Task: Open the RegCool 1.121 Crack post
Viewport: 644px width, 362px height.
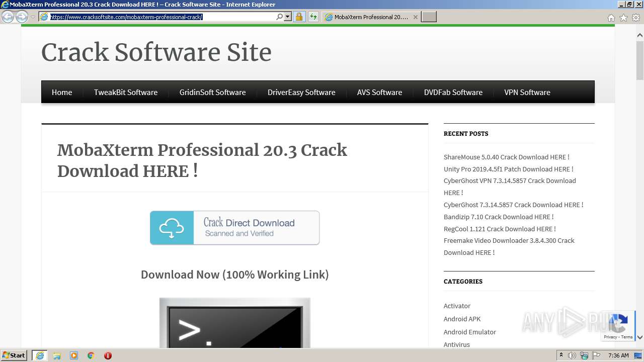Action: pos(500,229)
